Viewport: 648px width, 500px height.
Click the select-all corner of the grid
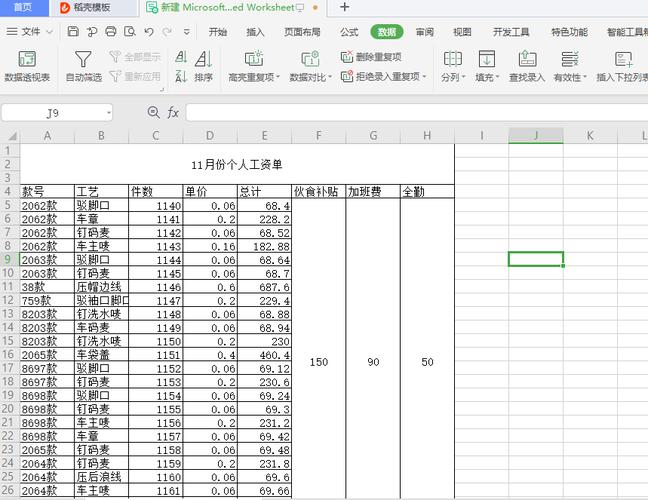(x=10, y=136)
